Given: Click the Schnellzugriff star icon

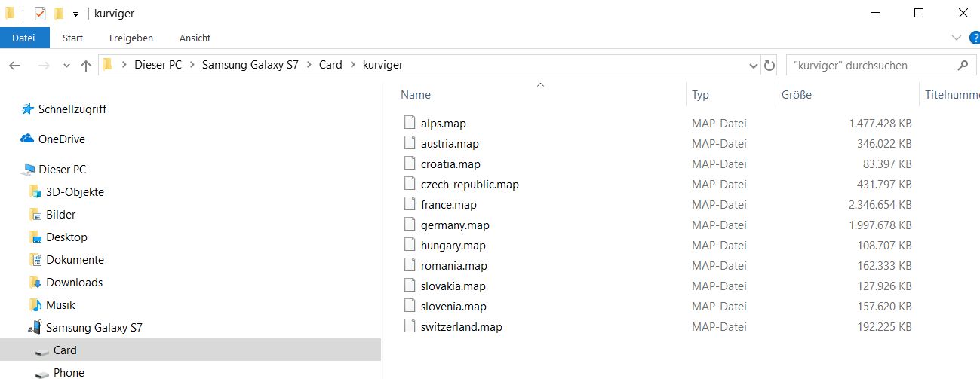Looking at the screenshot, I should 28,109.
